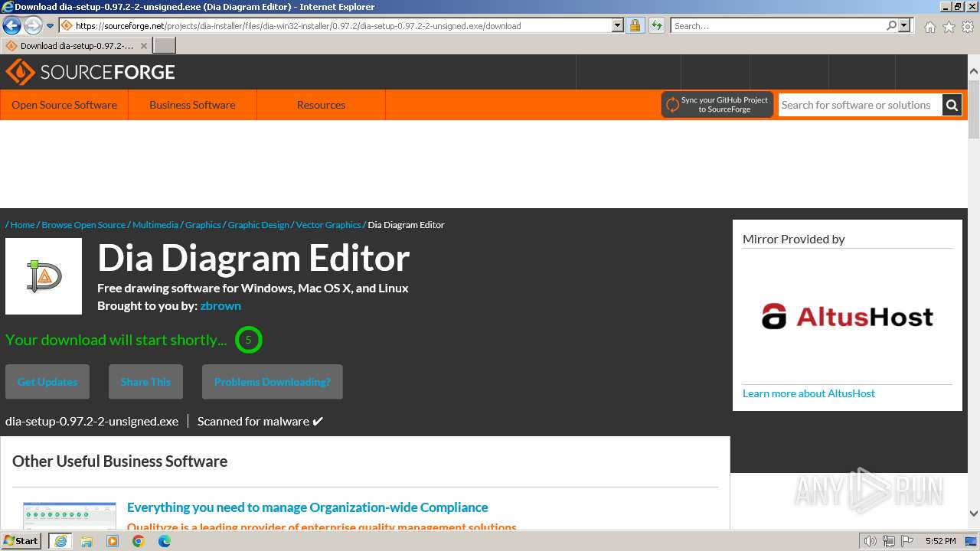Open the IE Home icon

click(x=929, y=27)
